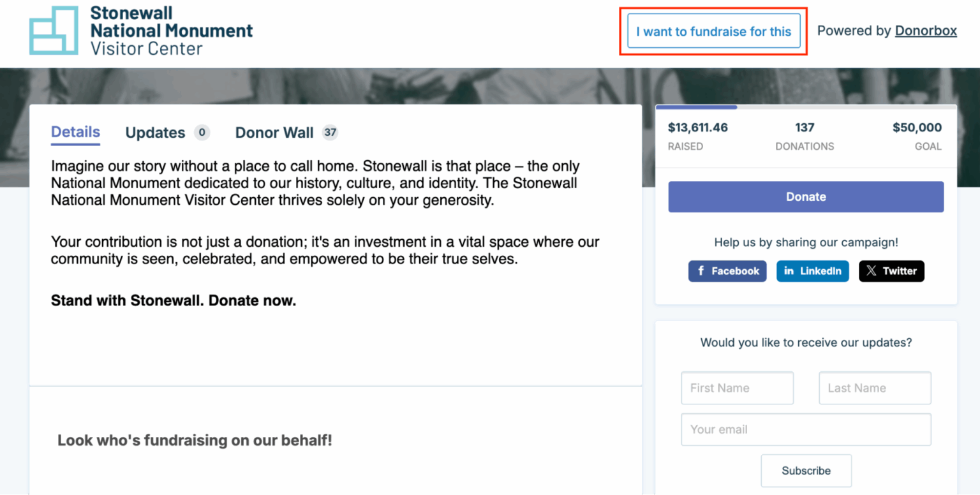The height and width of the screenshot is (495, 980).
Task: Click the Updates count badge 0
Action: click(202, 133)
